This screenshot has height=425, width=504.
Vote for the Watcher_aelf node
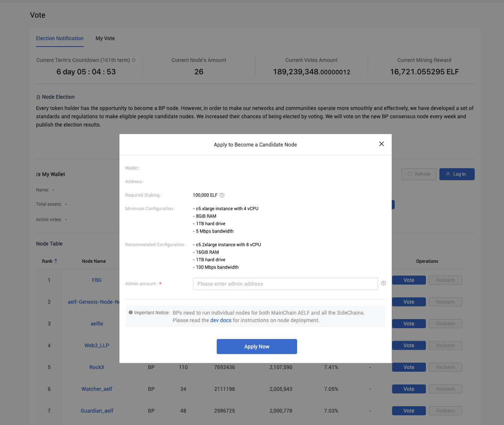(409, 389)
